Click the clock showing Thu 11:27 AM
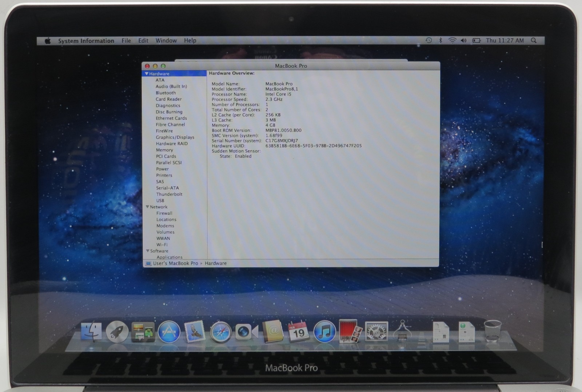The width and height of the screenshot is (582, 392). point(505,40)
